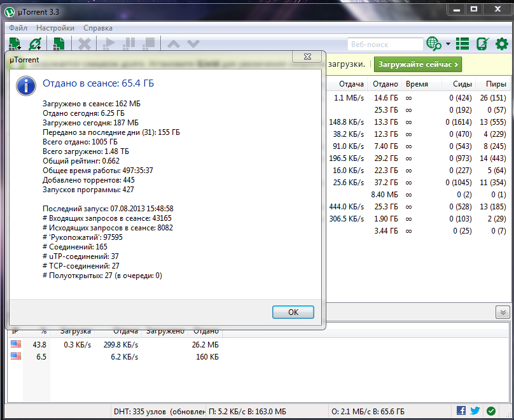Click the green network status checkmark

tap(490, 410)
